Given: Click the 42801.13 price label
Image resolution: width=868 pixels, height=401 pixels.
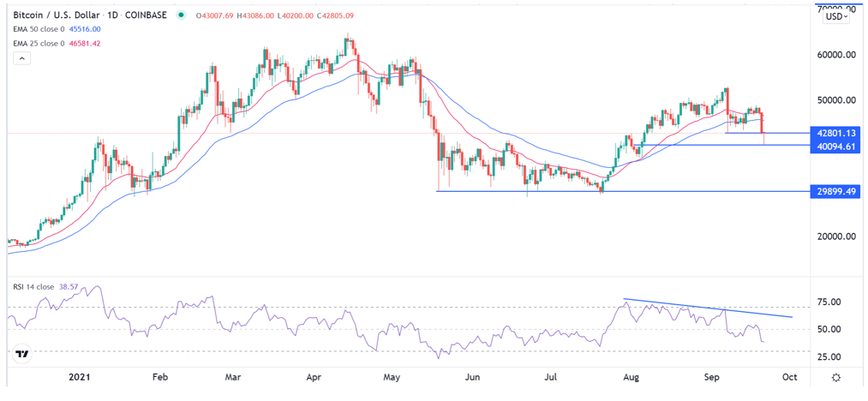Looking at the screenshot, I should pos(837,133).
